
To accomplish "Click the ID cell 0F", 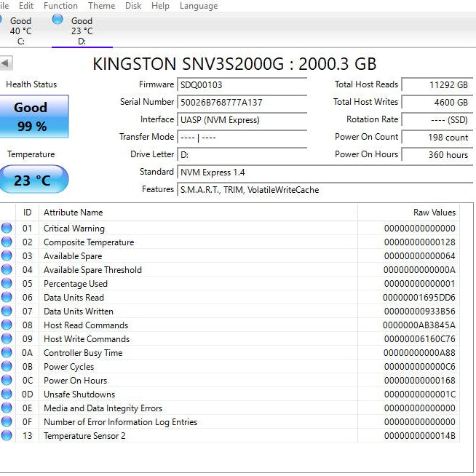I will pos(27,422).
